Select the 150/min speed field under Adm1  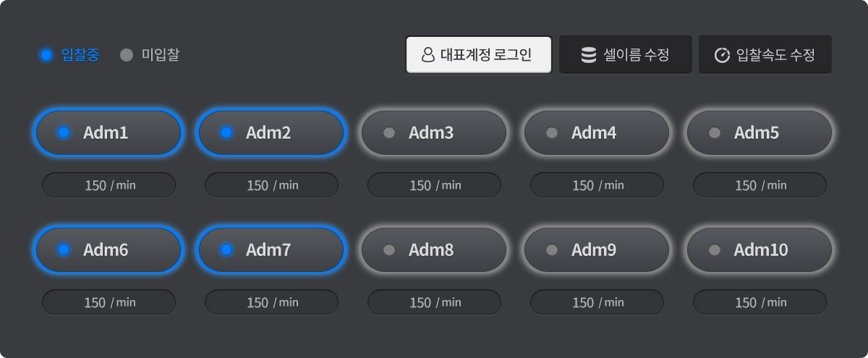click(x=109, y=185)
